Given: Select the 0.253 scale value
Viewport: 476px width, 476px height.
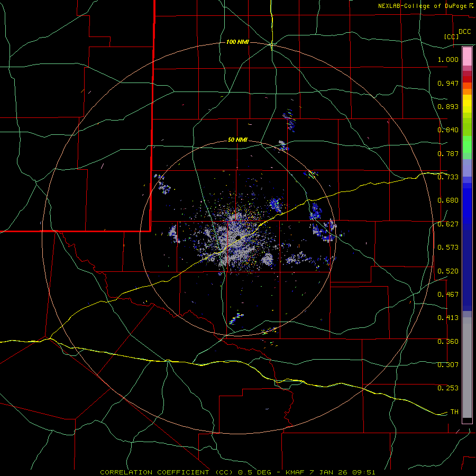Looking at the screenshot, I should (448, 388).
